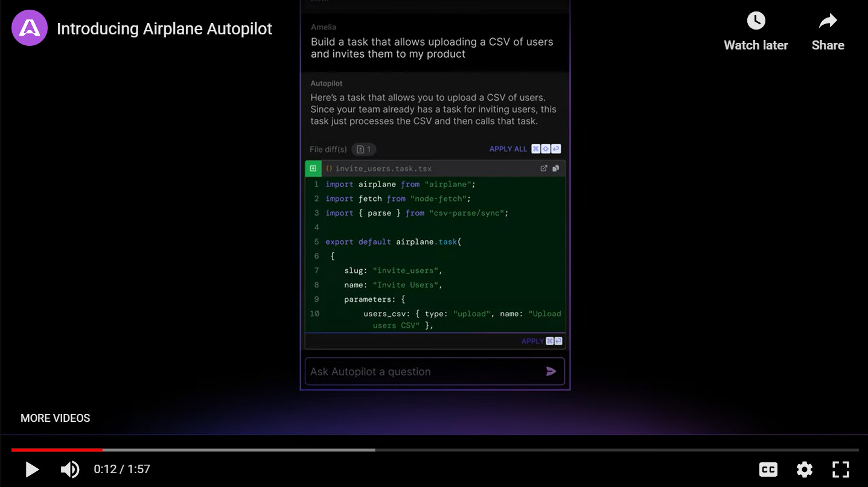Add the video to Watch later
Screen dimensions: 868x487
tap(756, 32)
